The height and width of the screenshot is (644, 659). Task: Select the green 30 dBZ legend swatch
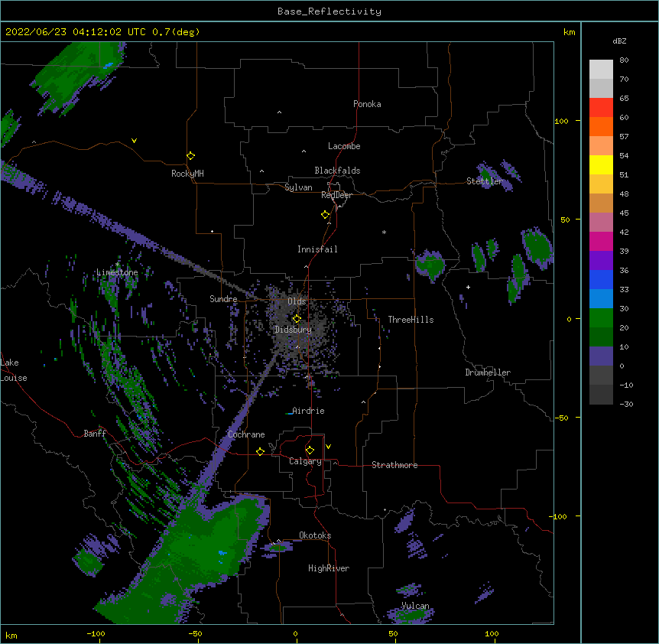pos(601,318)
